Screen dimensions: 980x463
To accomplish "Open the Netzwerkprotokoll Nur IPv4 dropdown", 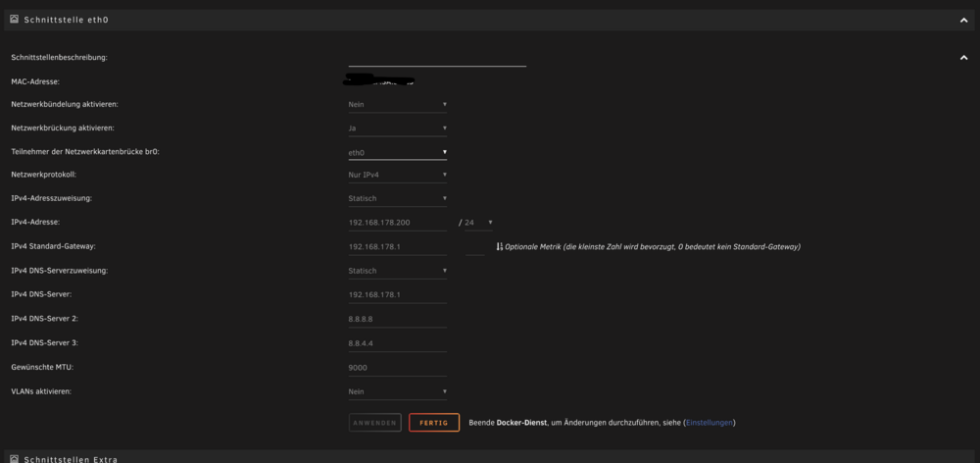I will tap(398, 176).
